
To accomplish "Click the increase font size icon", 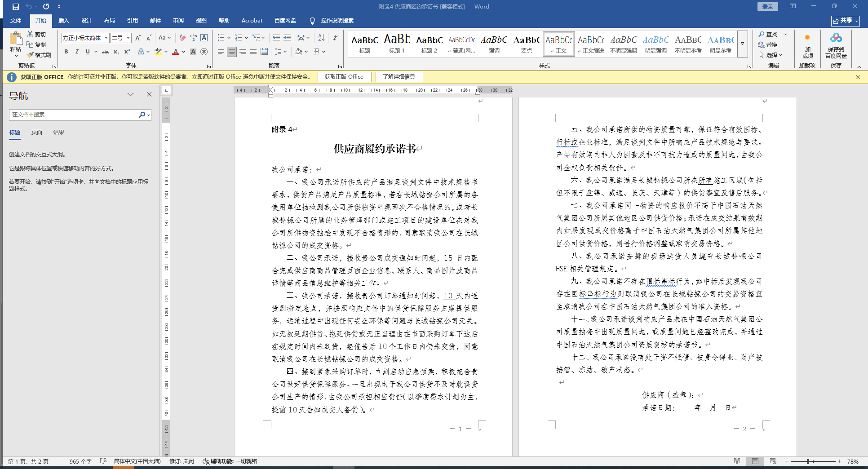I will pyautogui.click(x=138, y=38).
